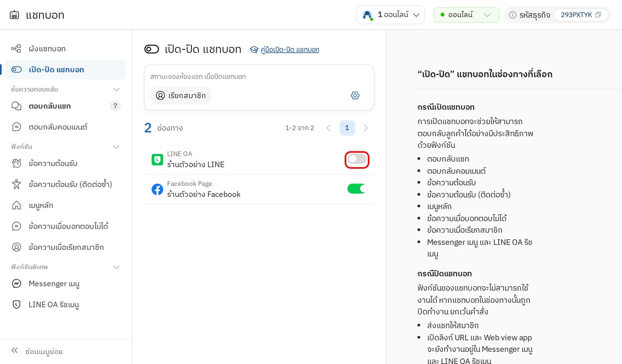Enable chatbot for ร้านตัวอย่าง LINE
Viewport: 622px width, 364px height.
357,160
